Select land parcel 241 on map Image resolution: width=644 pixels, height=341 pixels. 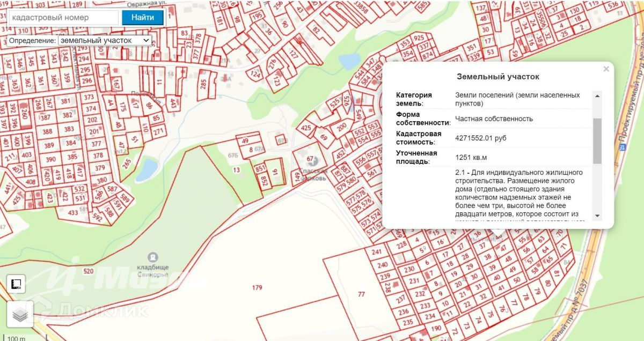[376, 252]
